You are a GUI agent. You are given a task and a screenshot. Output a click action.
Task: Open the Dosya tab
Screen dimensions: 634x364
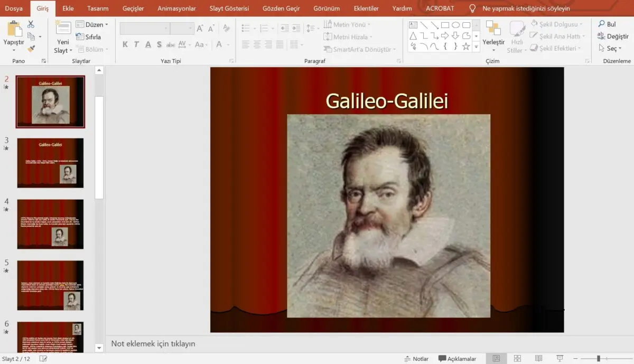point(14,8)
